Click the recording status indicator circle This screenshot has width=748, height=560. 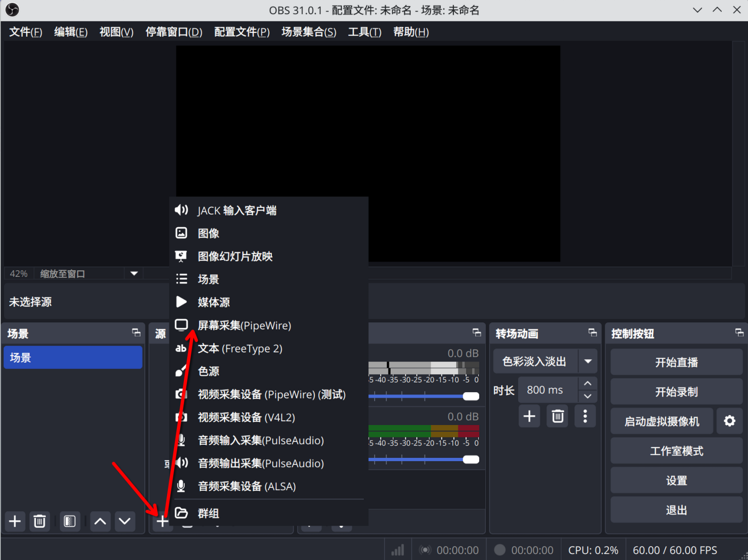click(x=500, y=550)
